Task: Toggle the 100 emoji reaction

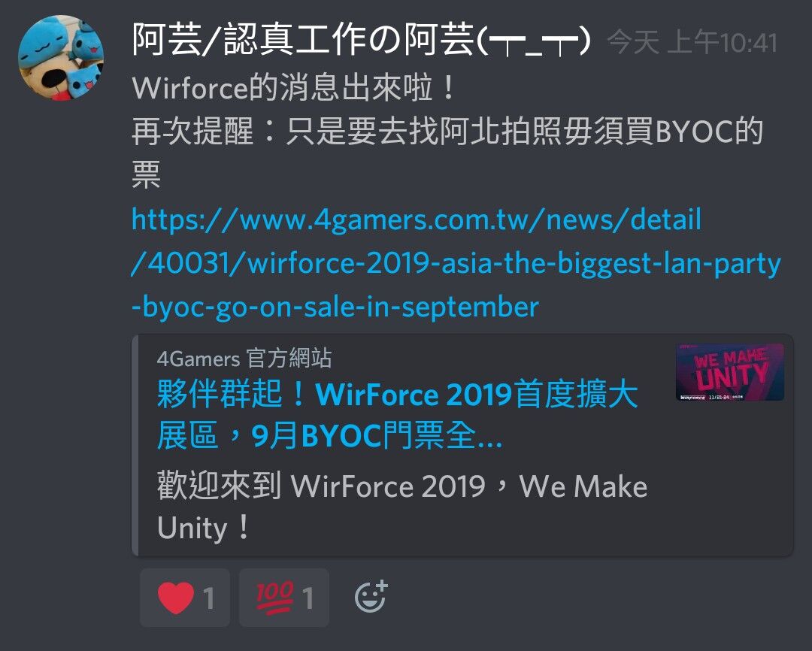Action: pyautogui.click(x=283, y=598)
